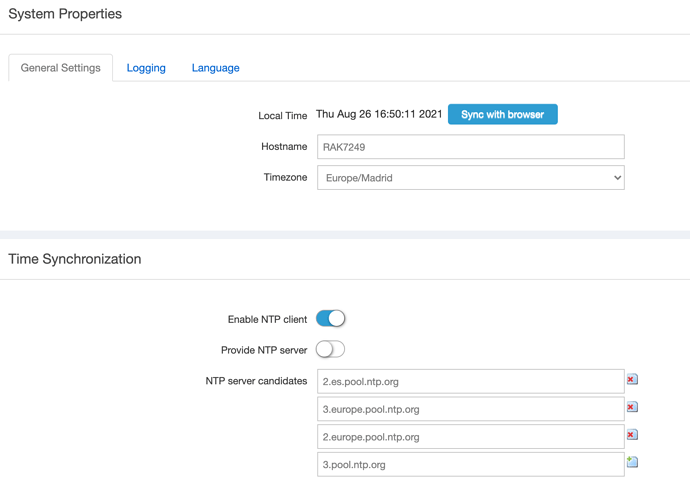Screen dimensions: 690x494
Task: Open the Timezone dropdown
Action: 470,178
